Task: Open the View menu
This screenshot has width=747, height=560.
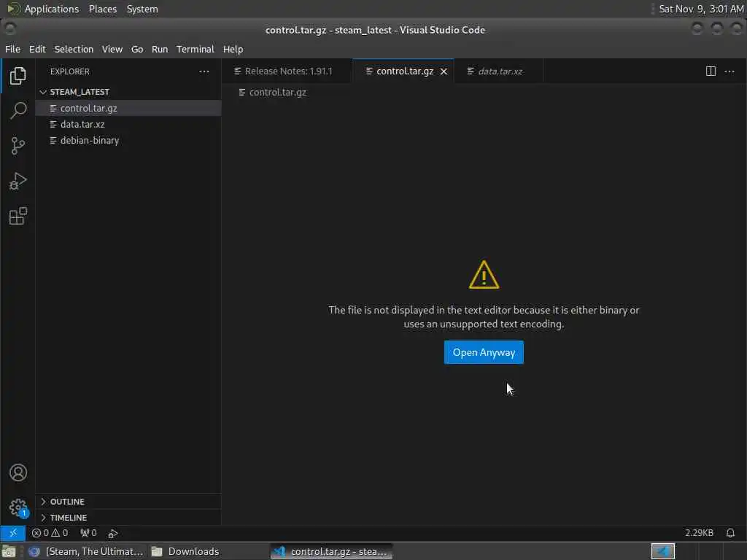Action: (112, 49)
